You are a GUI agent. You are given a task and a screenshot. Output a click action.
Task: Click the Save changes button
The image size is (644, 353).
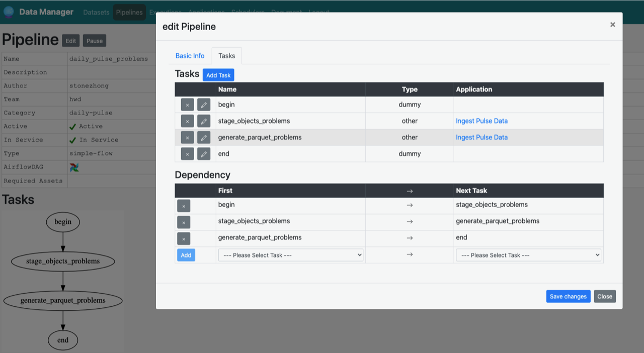pyautogui.click(x=568, y=296)
